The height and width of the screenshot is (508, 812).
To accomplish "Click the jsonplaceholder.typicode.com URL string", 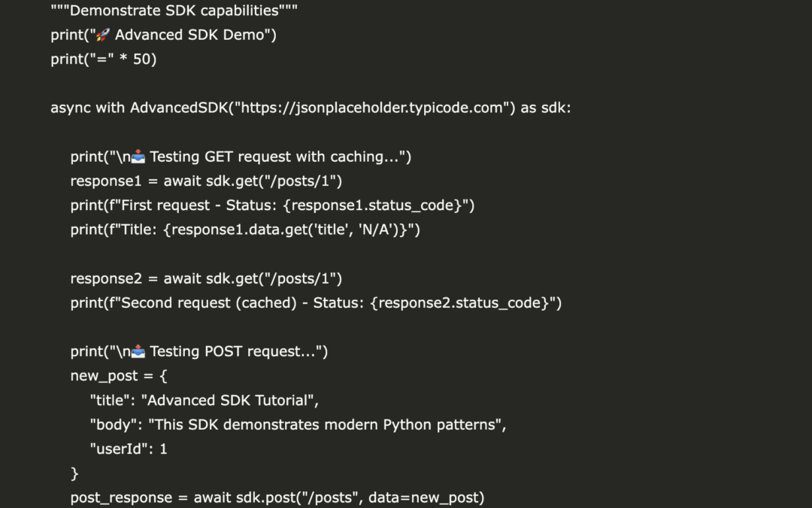I will (x=369, y=108).
